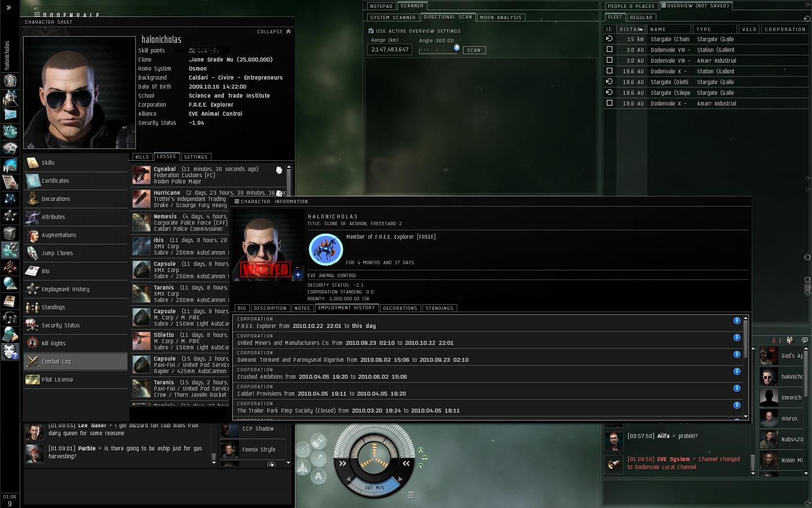Viewport: 812px width, 508px height.
Task: Toggle the middle small green HUD button
Action: [424, 459]
